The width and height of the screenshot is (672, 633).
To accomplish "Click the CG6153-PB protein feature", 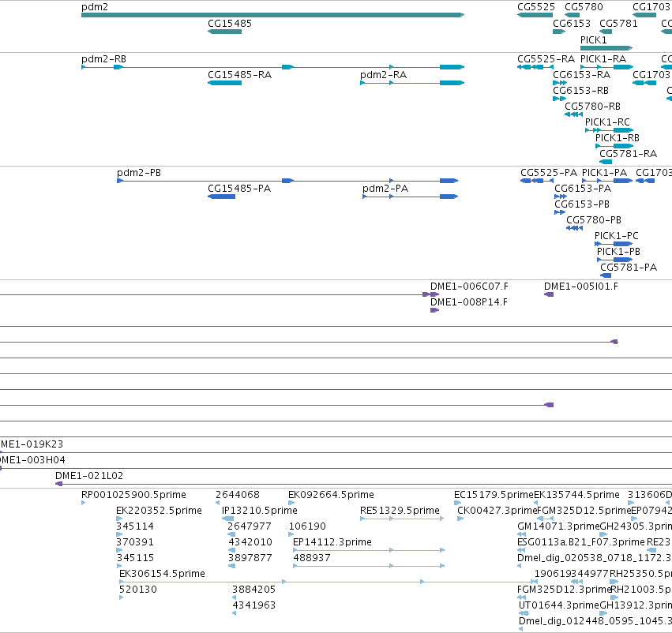I will click(560, 212).
